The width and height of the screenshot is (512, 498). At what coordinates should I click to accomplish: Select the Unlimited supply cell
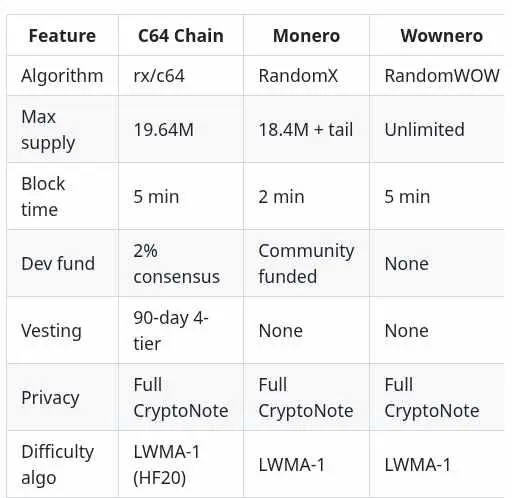click(x=441, y=130)
